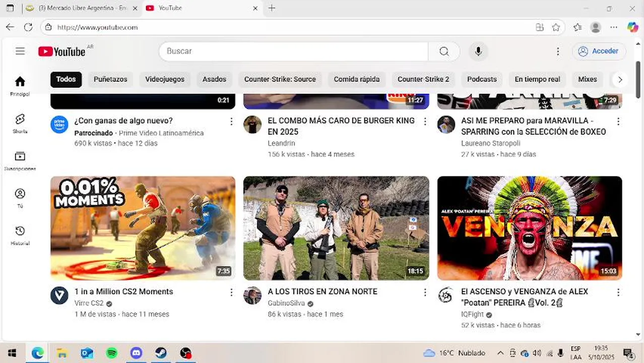This screenshot has width=644, height=363.
Task: Select the Asados filter chip
Action: [214, 79]
